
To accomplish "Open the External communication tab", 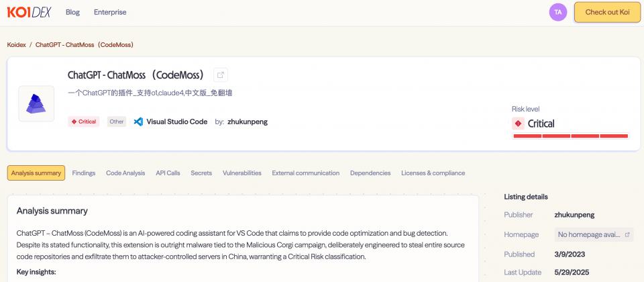I will point(305,173).
